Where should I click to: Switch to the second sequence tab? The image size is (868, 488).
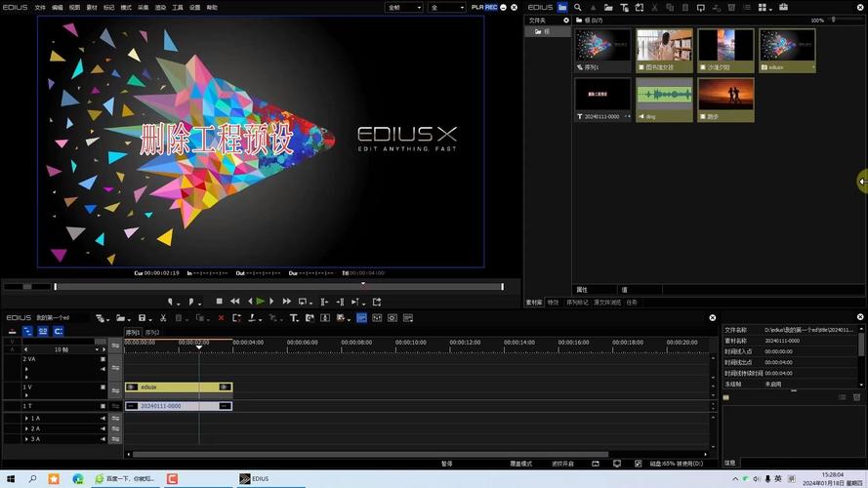[x=152, y=333]
